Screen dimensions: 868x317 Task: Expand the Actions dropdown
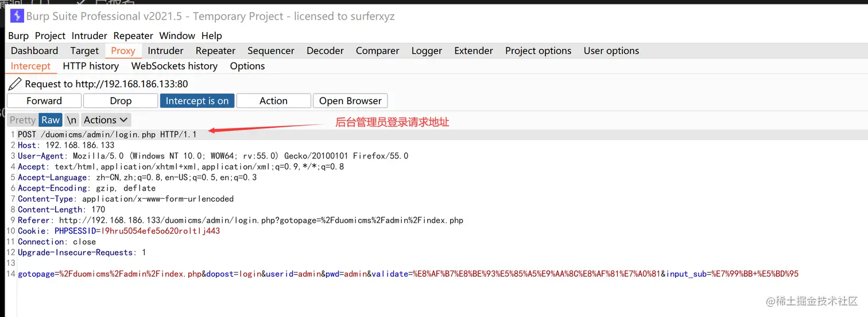pyautogui.click(x=106, y=120)
